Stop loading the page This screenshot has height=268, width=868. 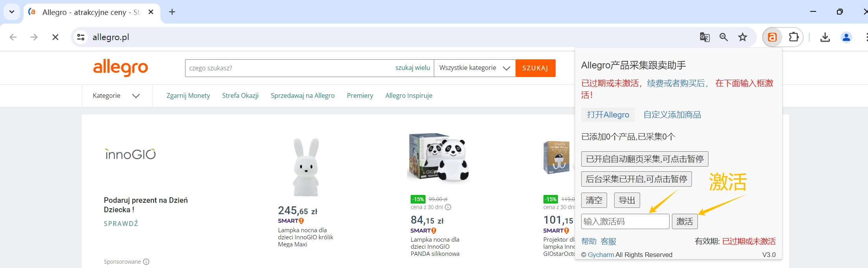tap(55, 37)
